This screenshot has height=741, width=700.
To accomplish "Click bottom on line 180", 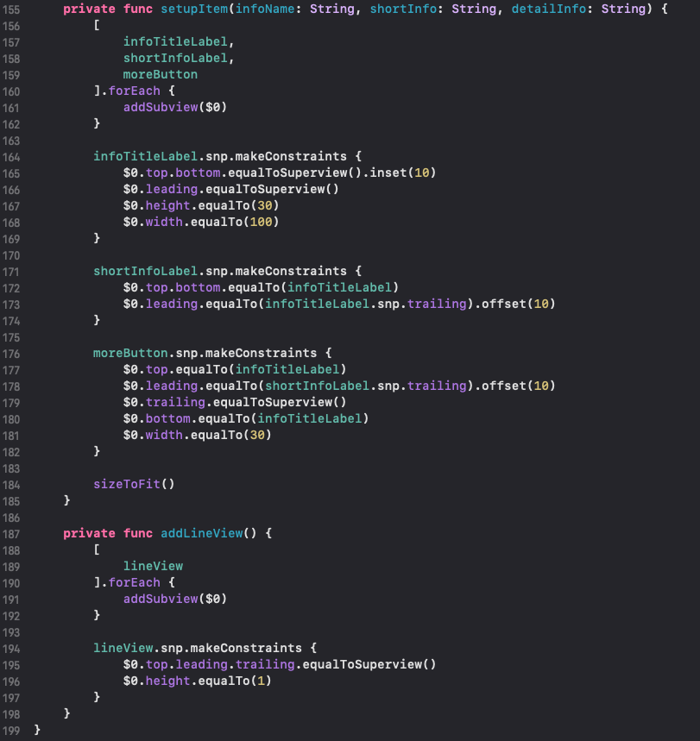I will coord(168,418).
